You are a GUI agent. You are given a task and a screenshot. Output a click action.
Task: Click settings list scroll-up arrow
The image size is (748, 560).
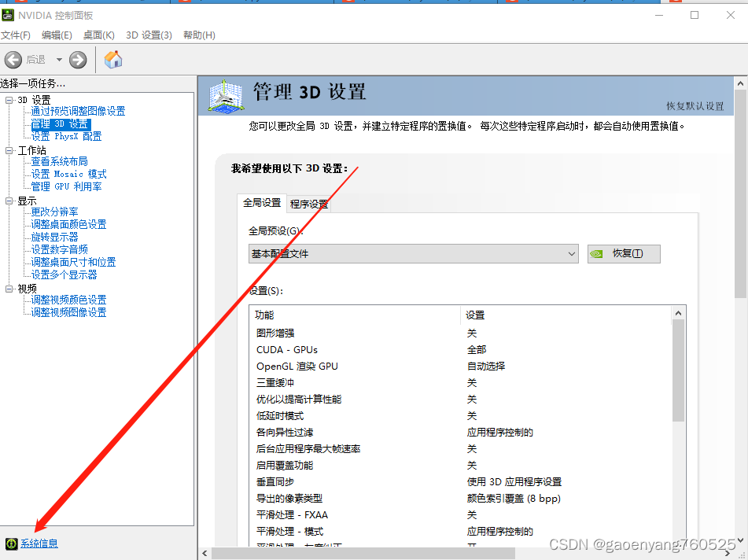pos(678,313)
